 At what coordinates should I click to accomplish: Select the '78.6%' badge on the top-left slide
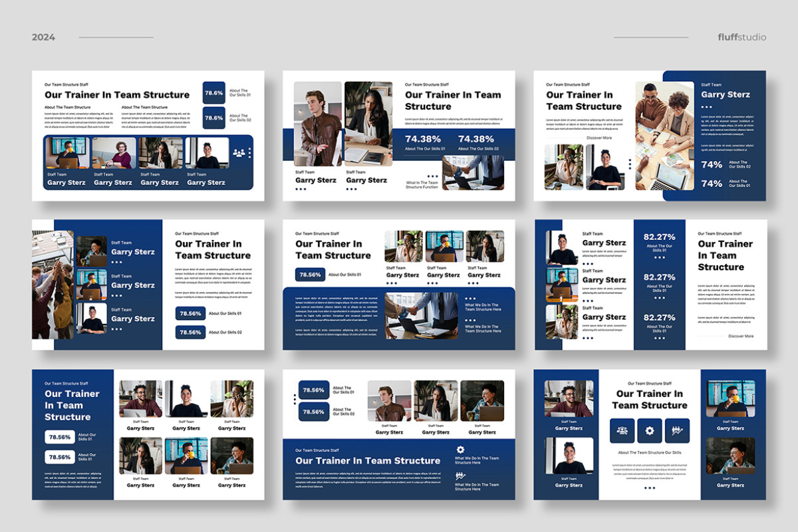pyautogui.click(x=213, y=93)
